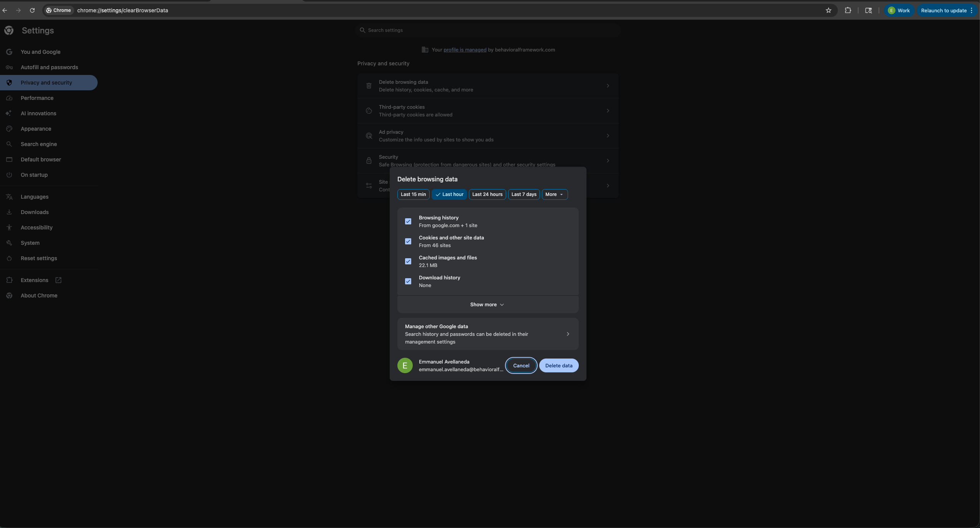Expand the Show more options
Viewport: 980px width, 528px height.
[x=487, y=304]
